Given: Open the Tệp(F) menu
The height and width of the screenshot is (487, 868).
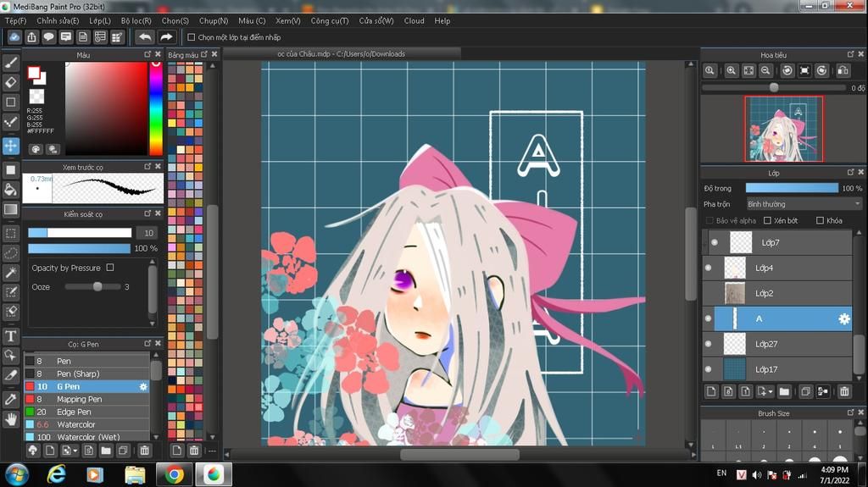Looking at the screenshot, I should [x=15, y=20].
